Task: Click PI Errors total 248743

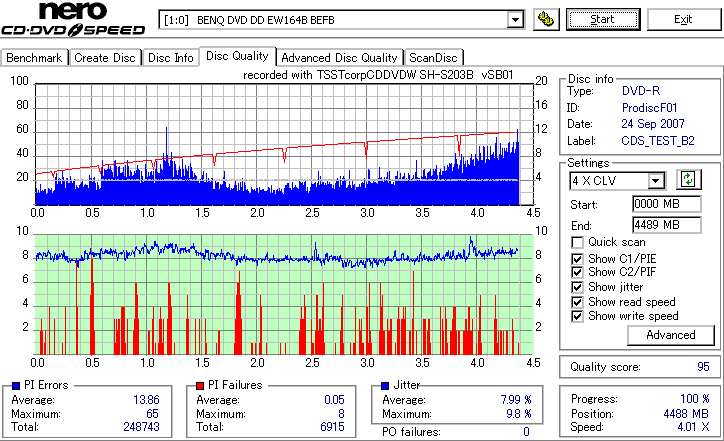Action: pos(141,427)
